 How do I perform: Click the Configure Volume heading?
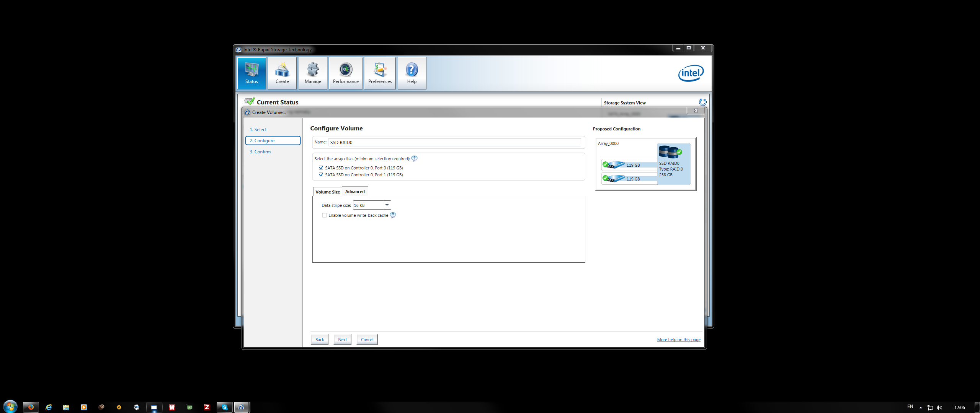336,128
